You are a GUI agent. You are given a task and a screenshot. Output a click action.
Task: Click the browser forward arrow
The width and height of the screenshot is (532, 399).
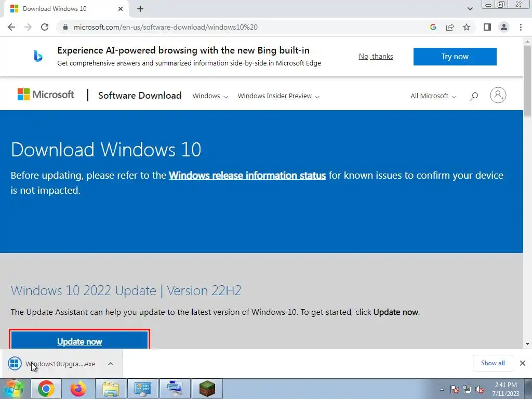pos(28,27)
